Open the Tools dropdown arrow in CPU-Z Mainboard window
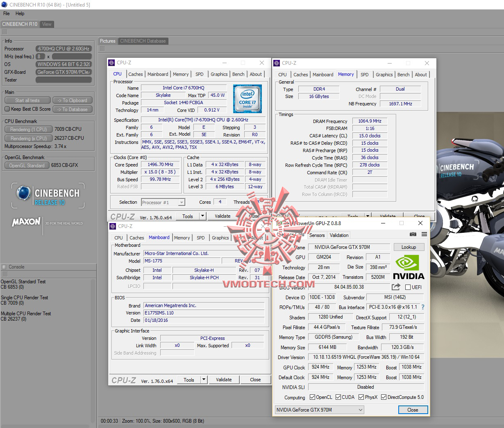 pos(204,380)
